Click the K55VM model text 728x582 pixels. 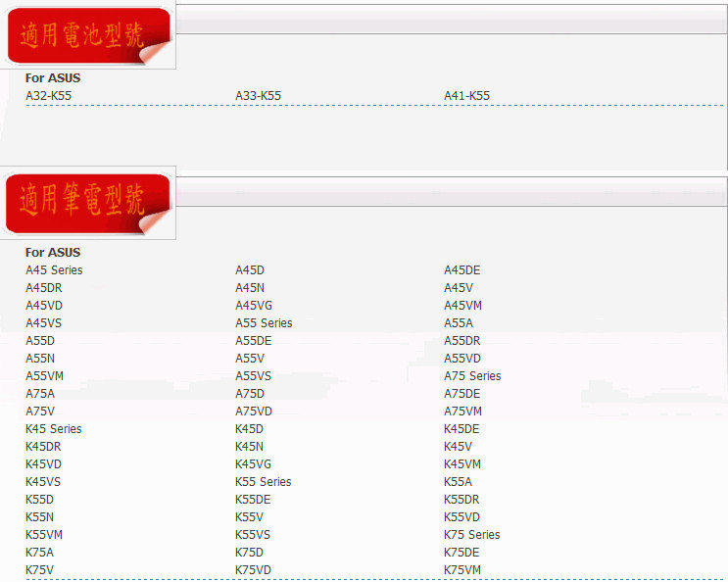click(44, 535)
